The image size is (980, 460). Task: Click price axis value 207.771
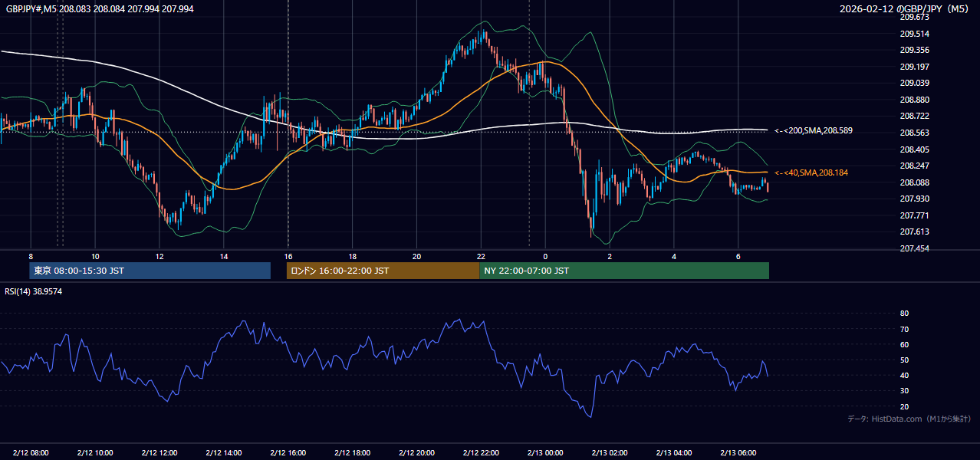914,215
